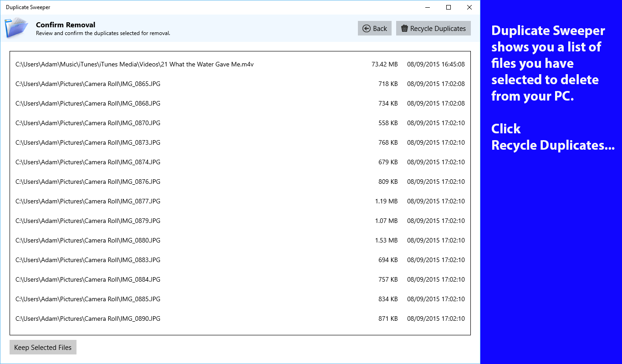Close the Duplicate Sweeper window
Image resolution: width=622 pixels, height=364 pixels.
(x=469, y=7)
